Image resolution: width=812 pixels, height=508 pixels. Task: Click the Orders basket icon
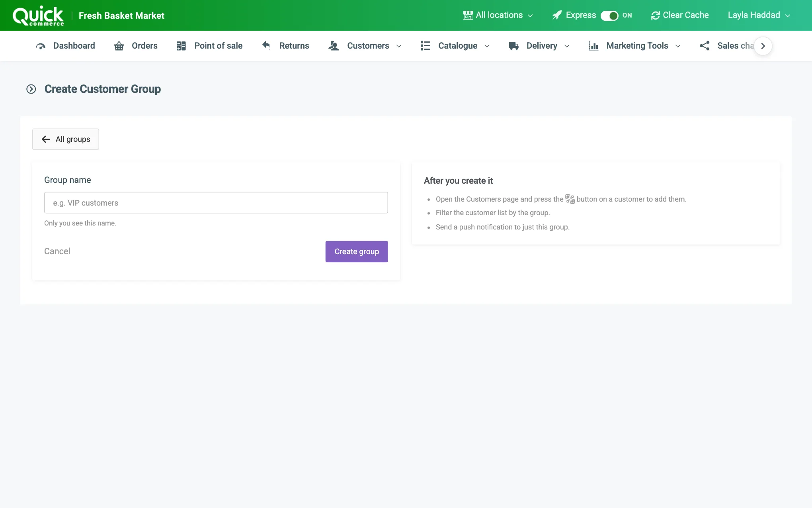(119, 46)
